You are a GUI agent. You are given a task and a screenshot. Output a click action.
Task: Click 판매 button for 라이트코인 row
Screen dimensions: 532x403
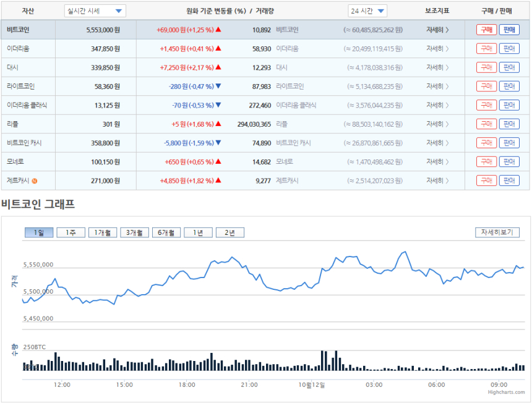tap(509, 87)
